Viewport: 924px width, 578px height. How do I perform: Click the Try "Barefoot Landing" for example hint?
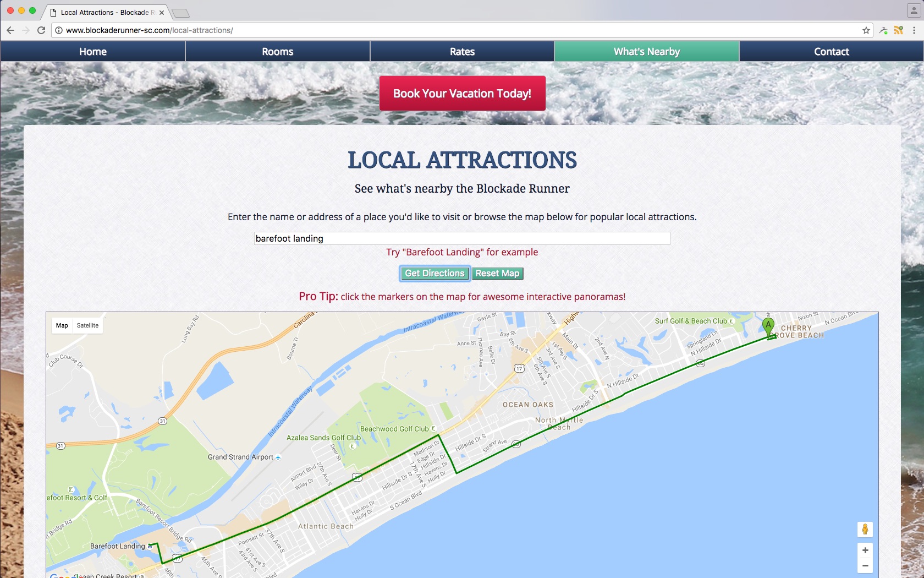(462, 252)
